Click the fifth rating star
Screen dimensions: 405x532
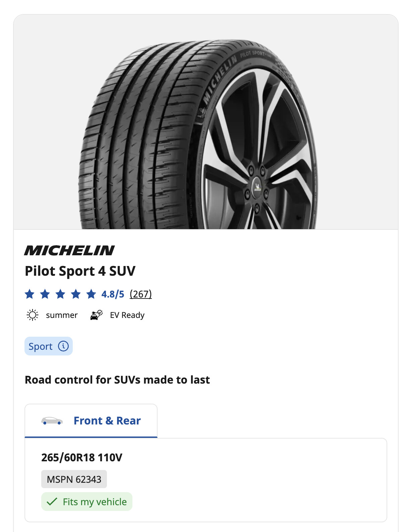point(91,294)
